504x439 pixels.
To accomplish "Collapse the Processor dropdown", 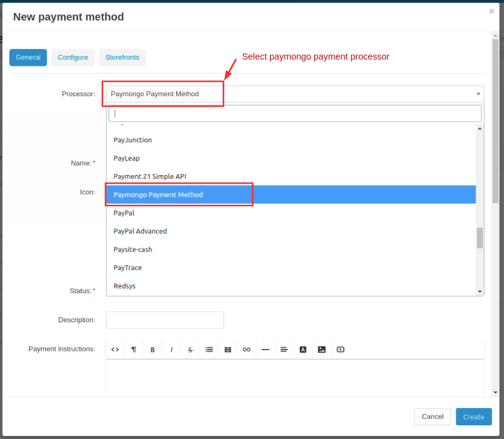I will [x=479, y=94].
